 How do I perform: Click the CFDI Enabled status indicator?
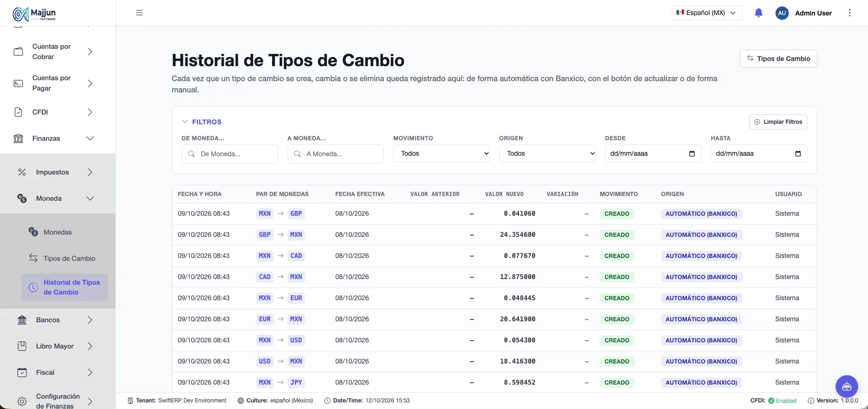pos(773,401)
